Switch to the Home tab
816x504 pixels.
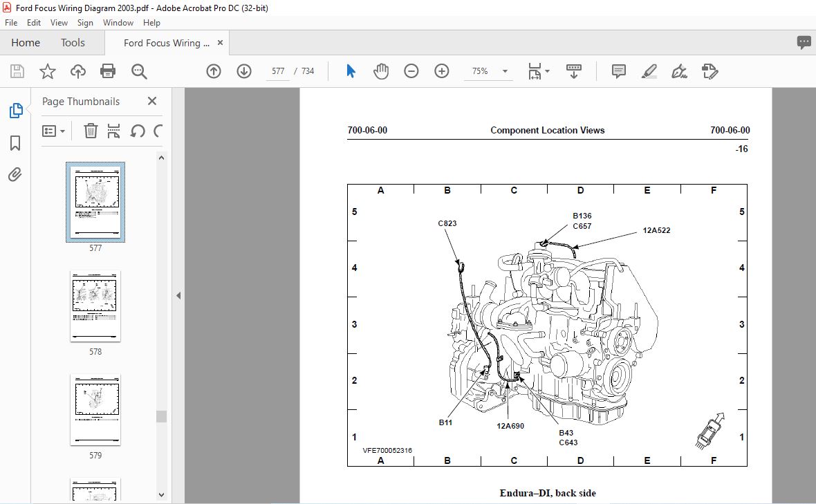[x=26, y=43]
